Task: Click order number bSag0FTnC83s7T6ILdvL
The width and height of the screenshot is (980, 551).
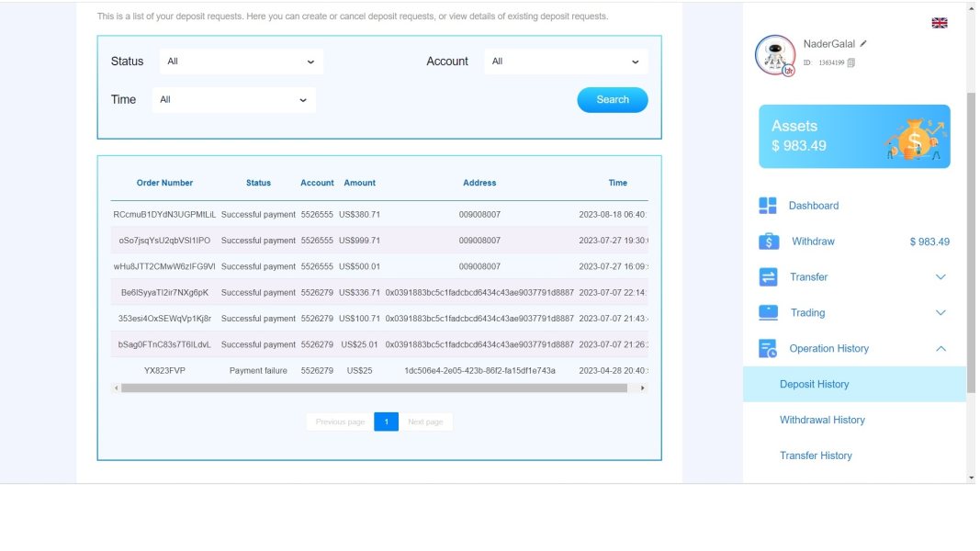Action: click(x=164, y=345)
